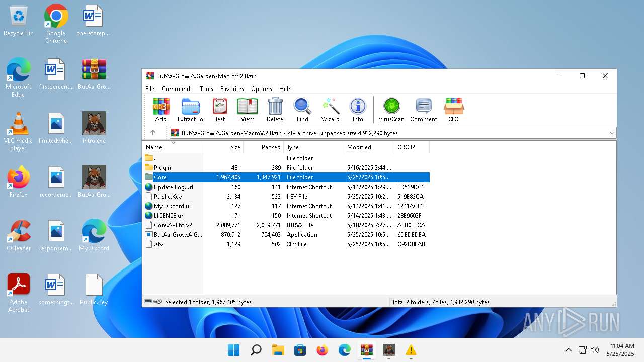Select the intro.exe desktop icon
This screenshot has height=362, width=644.
point(94,128)
